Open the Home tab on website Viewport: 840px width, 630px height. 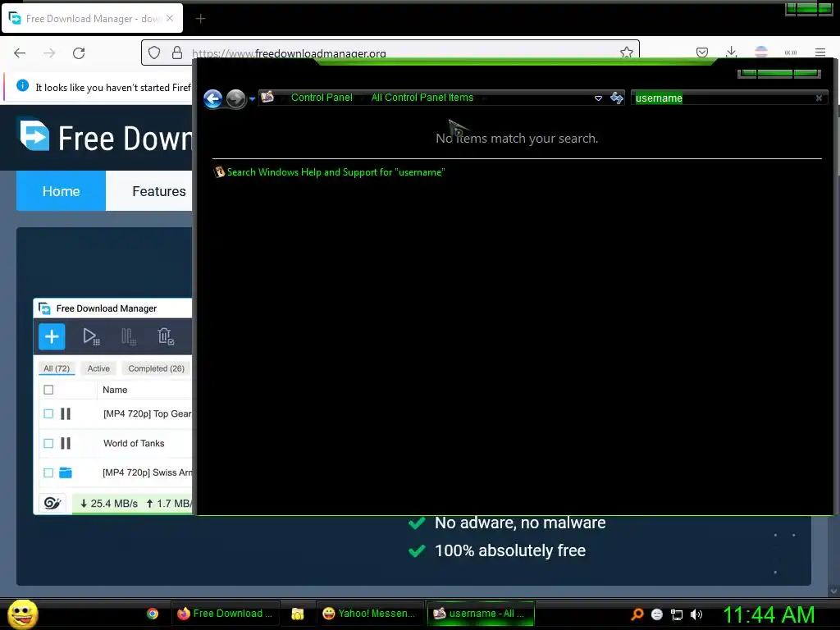pyautogui.click(x=61, y=191)
